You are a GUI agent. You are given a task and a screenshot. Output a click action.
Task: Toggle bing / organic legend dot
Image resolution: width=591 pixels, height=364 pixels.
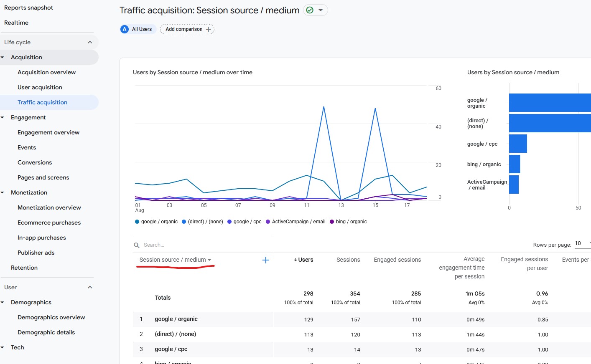point(332,222)
